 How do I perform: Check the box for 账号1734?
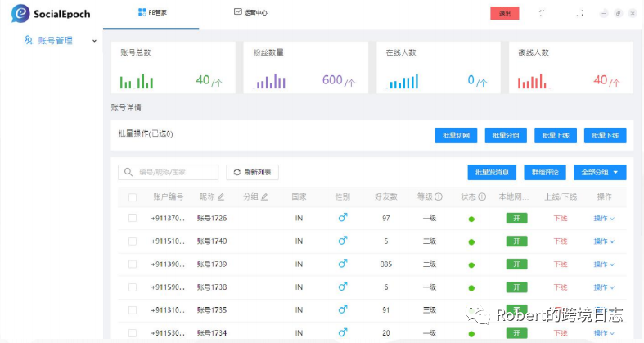pos(133,333)
